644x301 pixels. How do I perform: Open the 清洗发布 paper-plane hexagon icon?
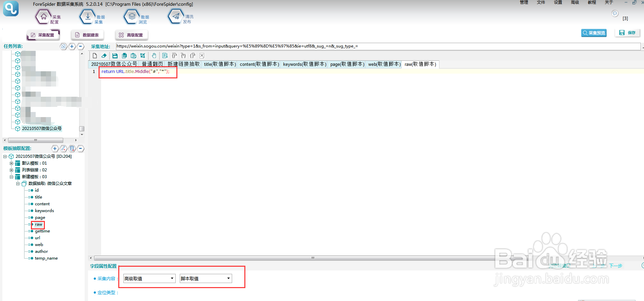tap(176, 17)
